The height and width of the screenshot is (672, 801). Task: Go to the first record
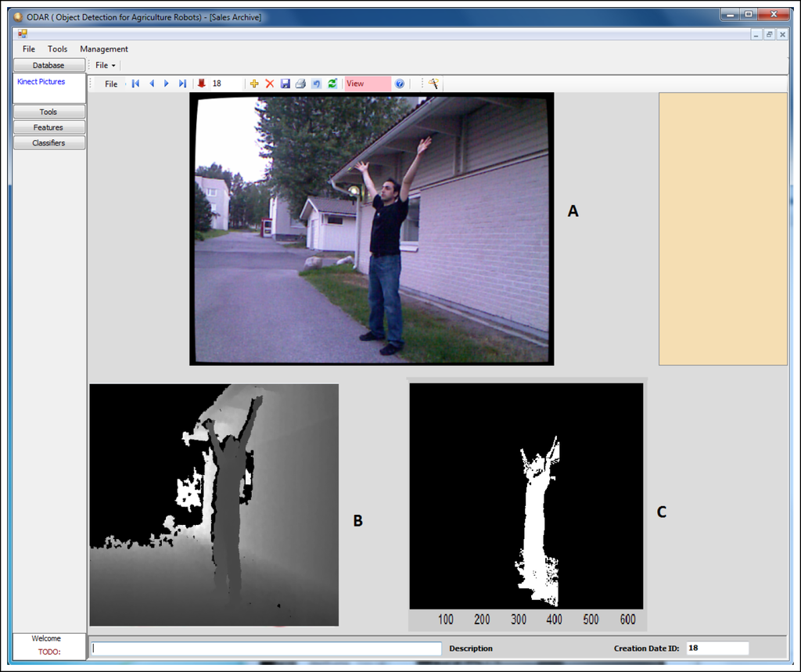pyautogui.click(x=135, y=84)
